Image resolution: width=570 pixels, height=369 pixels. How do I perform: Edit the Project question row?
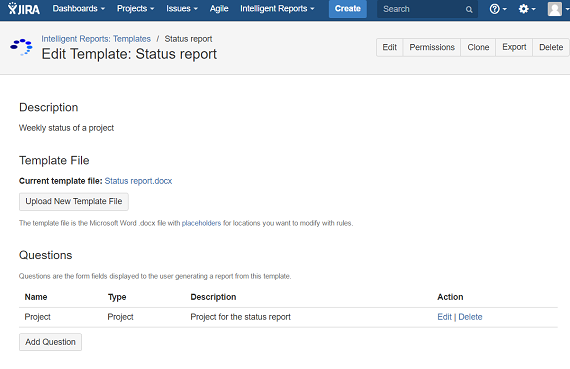click(444, 317)
